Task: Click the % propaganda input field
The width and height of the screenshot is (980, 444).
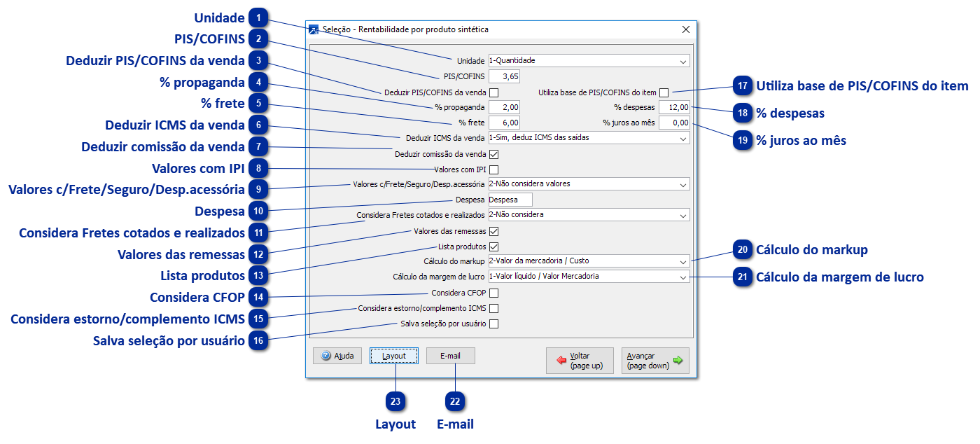Action: click(504, 108)
